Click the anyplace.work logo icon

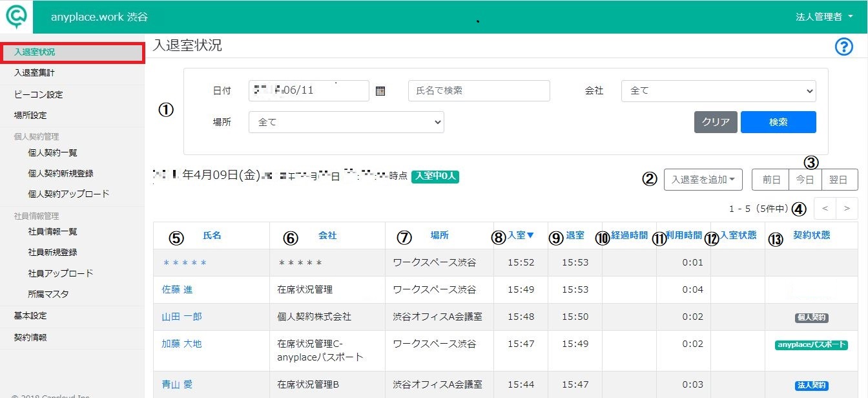click(17, 17)
